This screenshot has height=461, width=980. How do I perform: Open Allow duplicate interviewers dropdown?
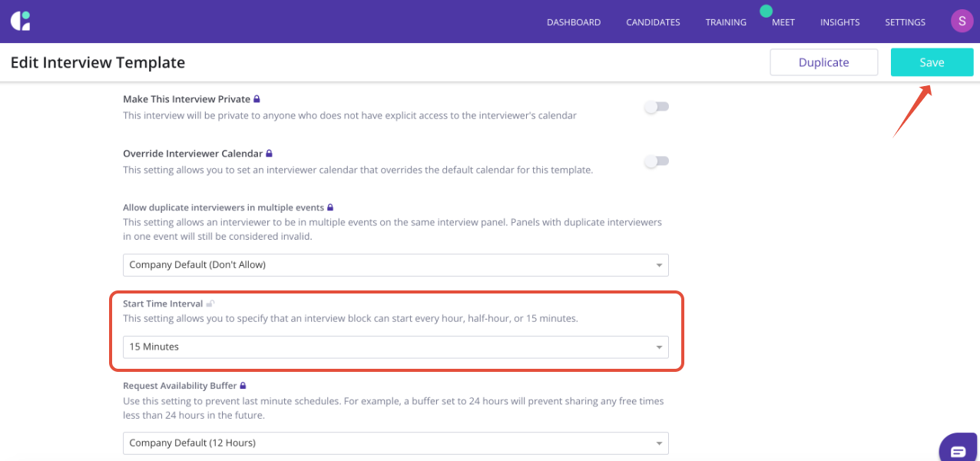pos(396,265)
